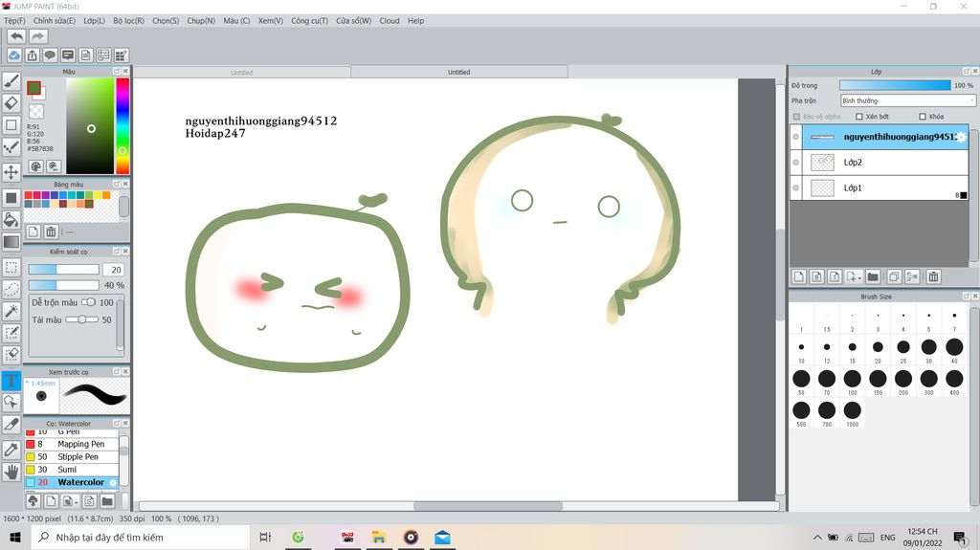Select the Magic Wand tool

point(11,311)
